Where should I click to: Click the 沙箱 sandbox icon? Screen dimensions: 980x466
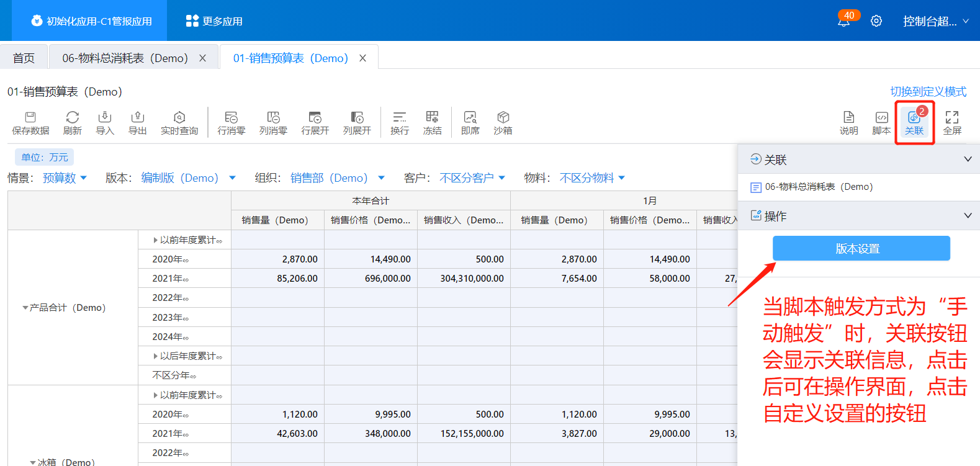point(503,122)
